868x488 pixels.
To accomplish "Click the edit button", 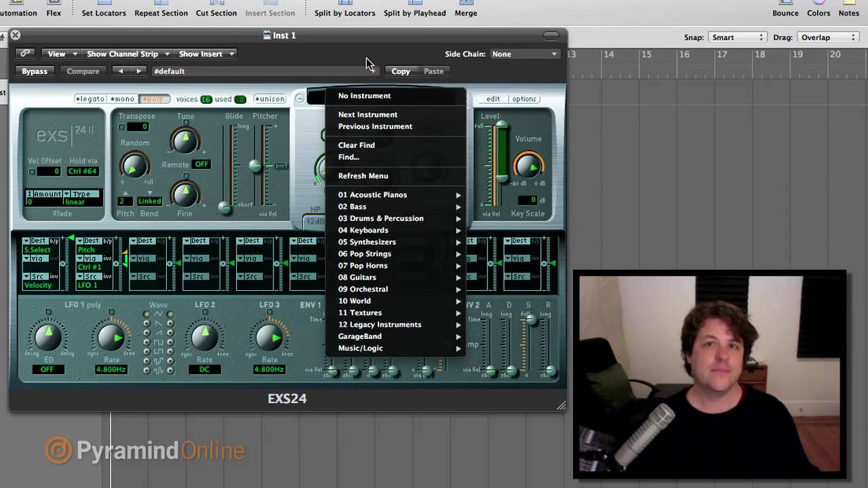I will click(493, 99).
